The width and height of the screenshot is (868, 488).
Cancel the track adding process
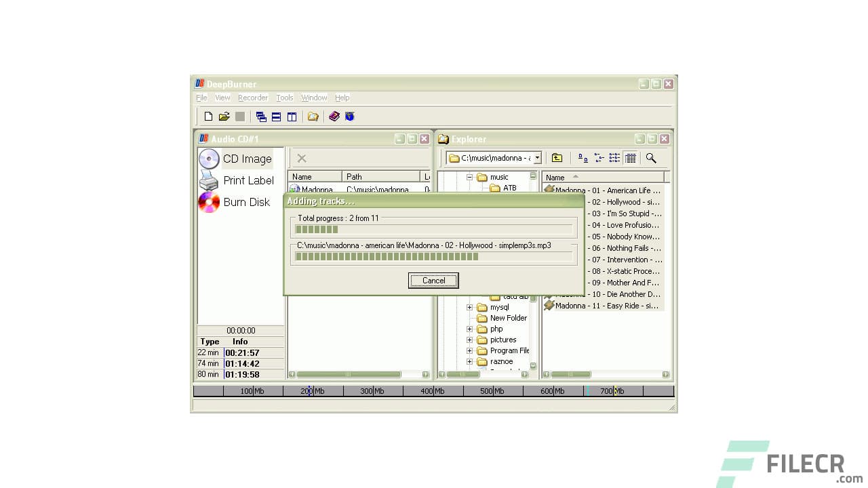click(x=433, y=280)
